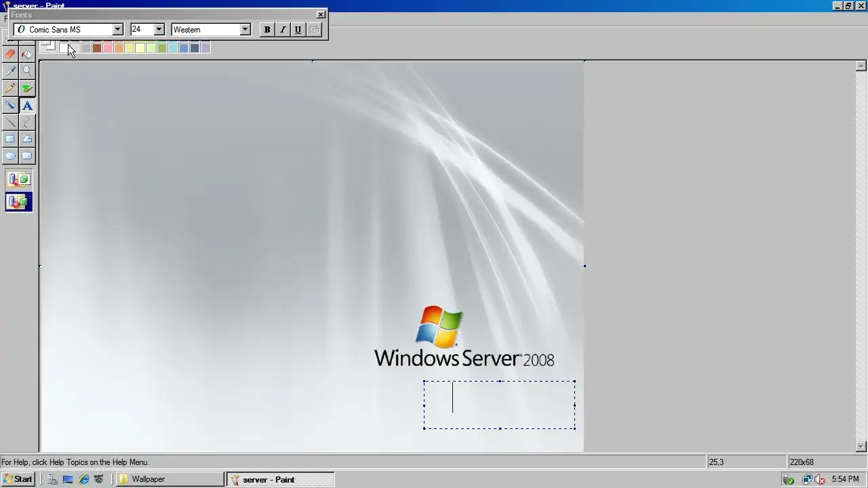Pick the cyan color swatch
Image resolution: width=868 pixels, height=488 pixels.
(173, 47)
